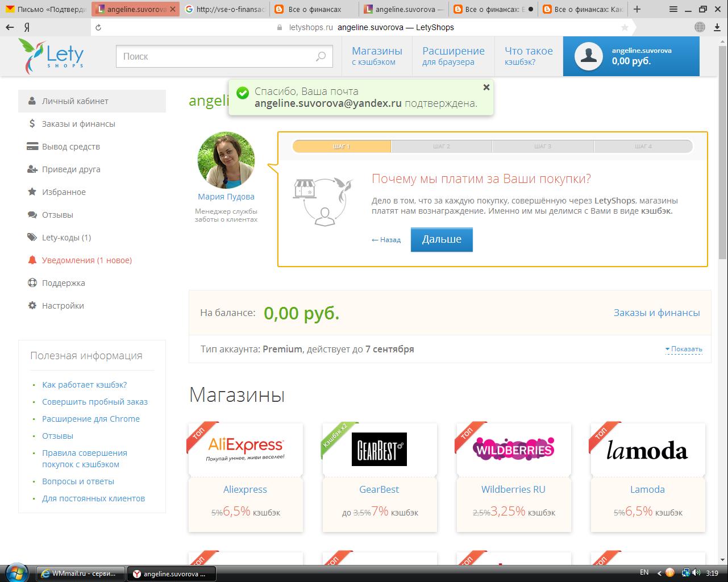The width and height of the screenshot is (728, 582).
Task: Bookmark page with star icon
Action: click(x=625, y=27)
